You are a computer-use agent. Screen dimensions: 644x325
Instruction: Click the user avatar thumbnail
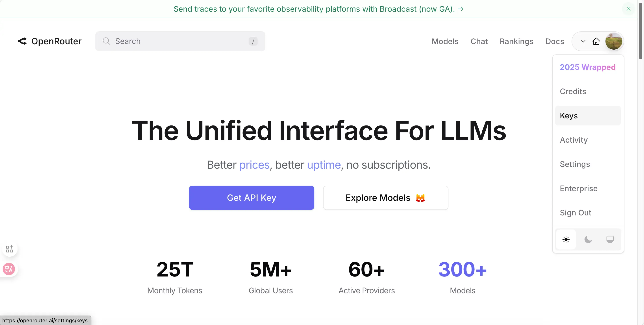614,41
